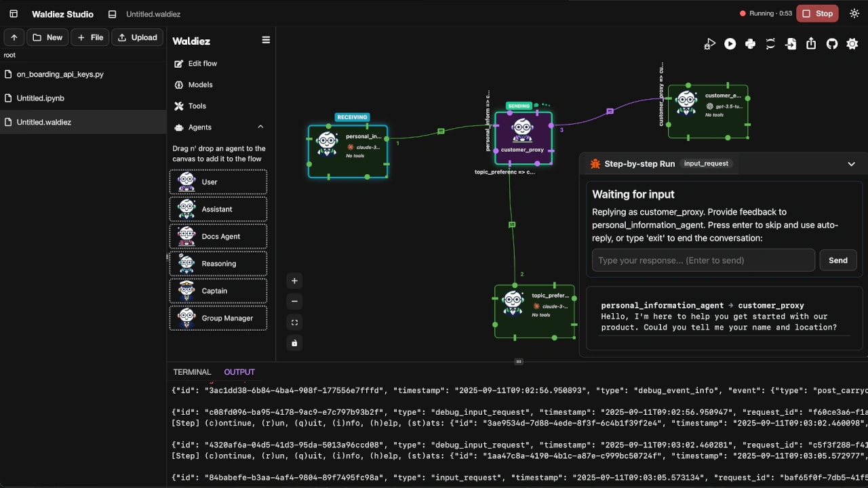
Task: Fit the flow canvas to view
Action: pos(294,322)
